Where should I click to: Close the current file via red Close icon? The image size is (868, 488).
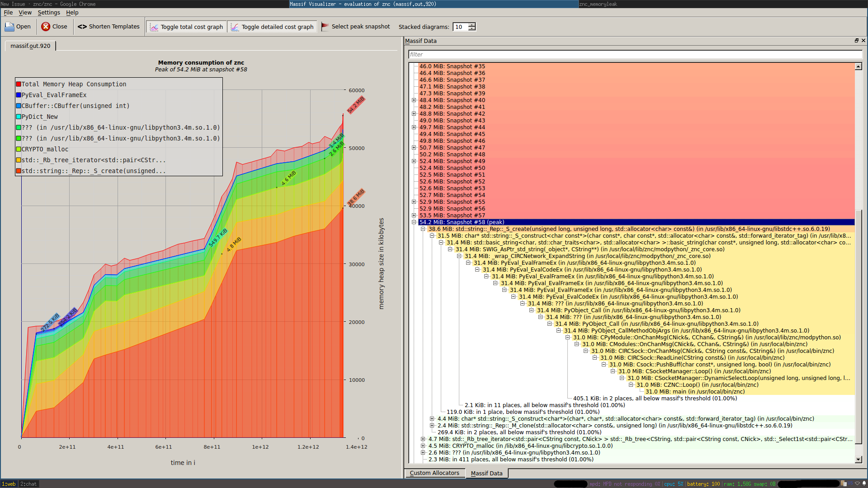click(46, 27)
